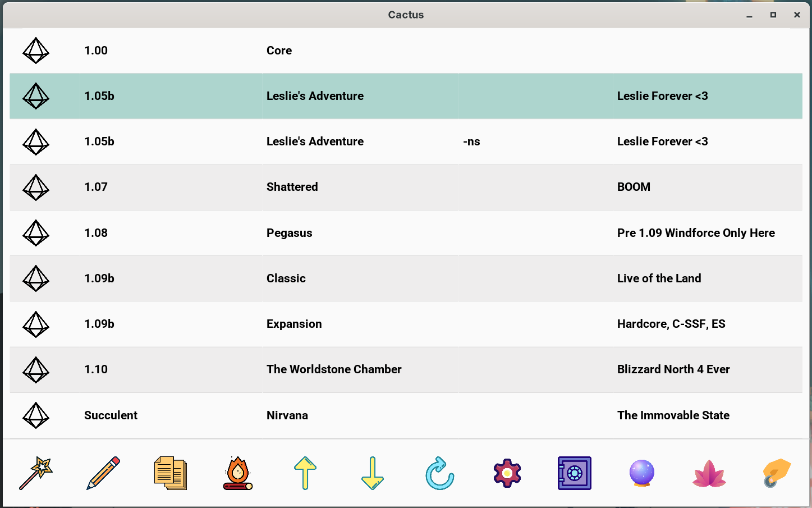812x508 pixels.
Task: Click the diamond icon in the Expansion row
Action: [36, 324]
